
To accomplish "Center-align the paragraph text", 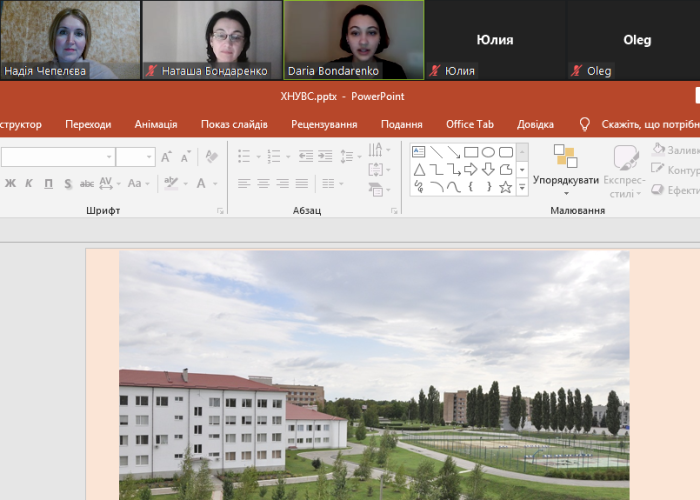I will pyautogui.click(x=263, y=183).
